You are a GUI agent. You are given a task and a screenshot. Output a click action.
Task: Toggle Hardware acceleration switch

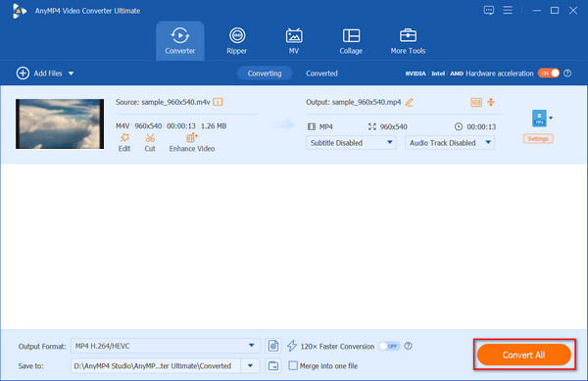(x=549, y=73)
